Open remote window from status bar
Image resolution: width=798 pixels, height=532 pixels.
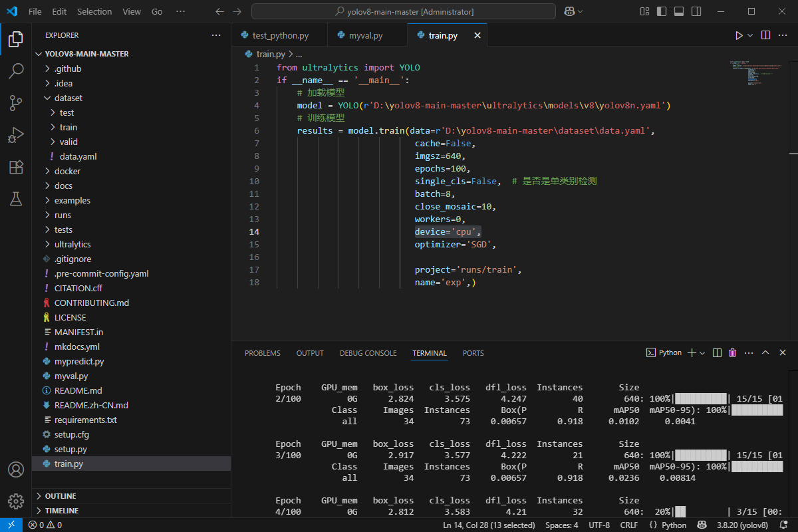[x=10, y=525]
